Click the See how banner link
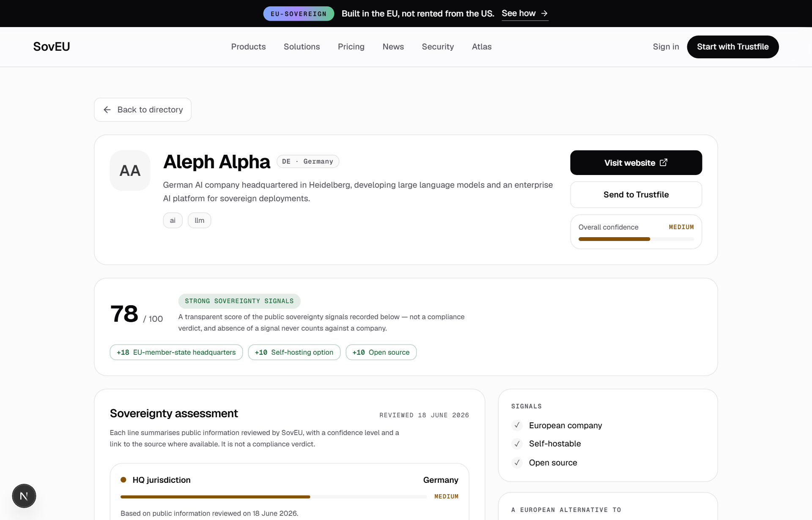 coord(524,14)
